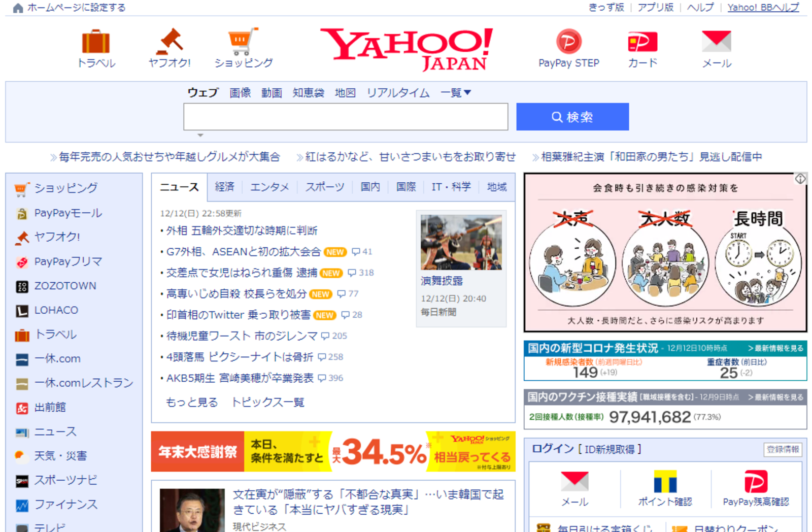
Task: Focus the main search text field
Action: [x=346, y=117]
